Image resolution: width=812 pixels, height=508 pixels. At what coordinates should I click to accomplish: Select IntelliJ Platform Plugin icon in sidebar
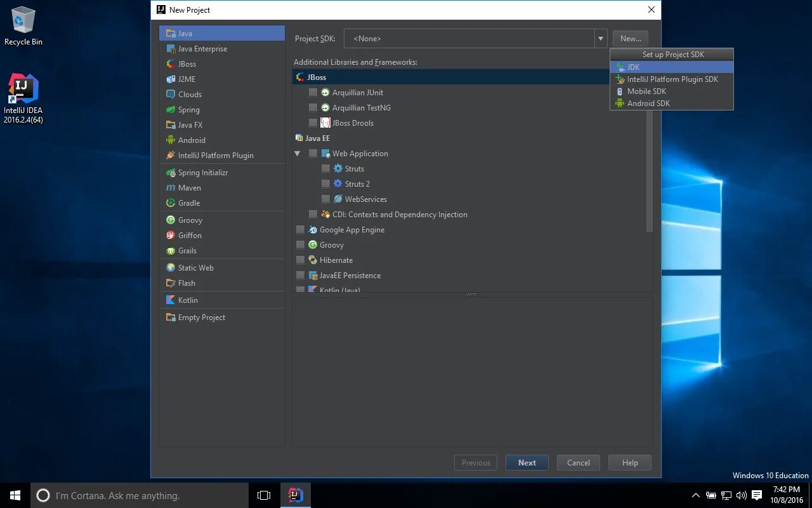tap(171, 156)
